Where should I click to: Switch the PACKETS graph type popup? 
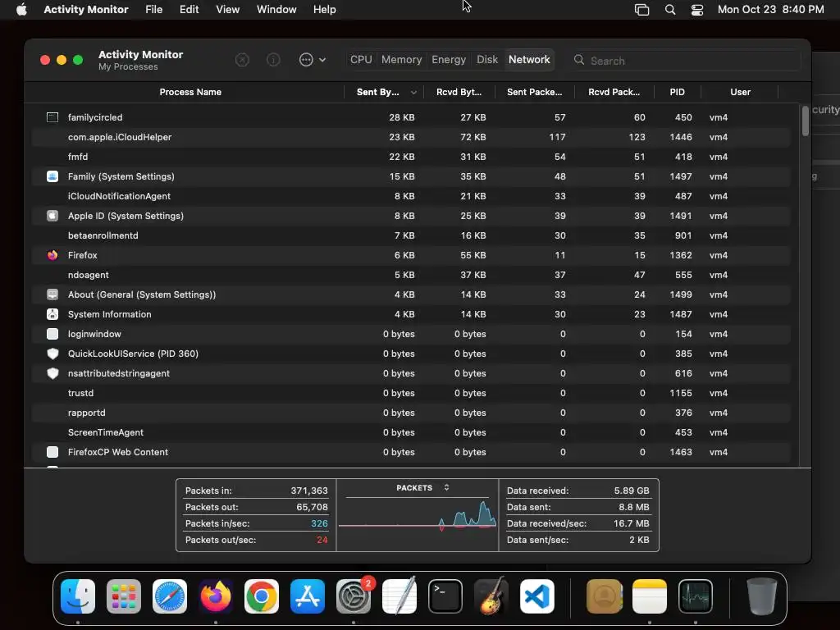click(x=422, y=487)
